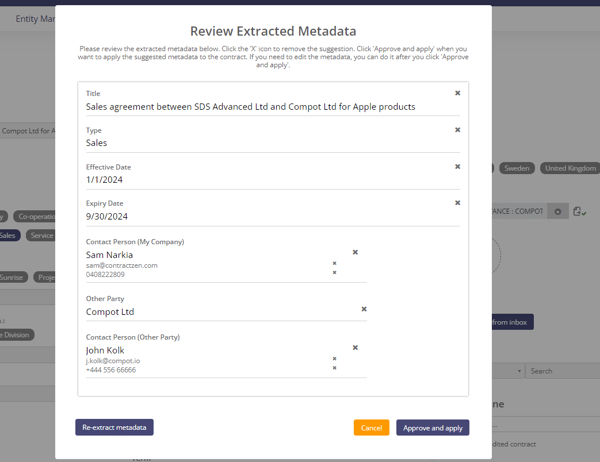The width and height of the screenshot is (600, 462).
Task: Click the 'from inbox' button in background
Action: coord(512,322)
